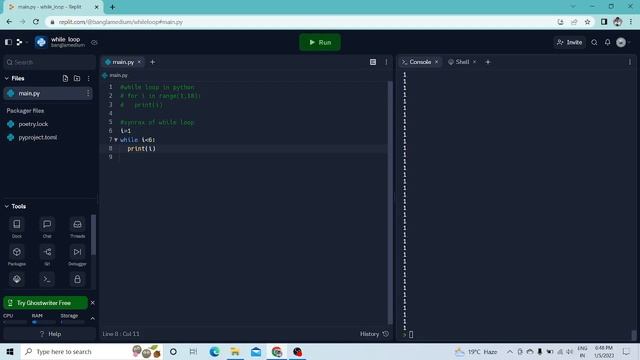Open the Secrets lock tool
Viewport: 640px width, 360px height.
click(x=77, y=279)
